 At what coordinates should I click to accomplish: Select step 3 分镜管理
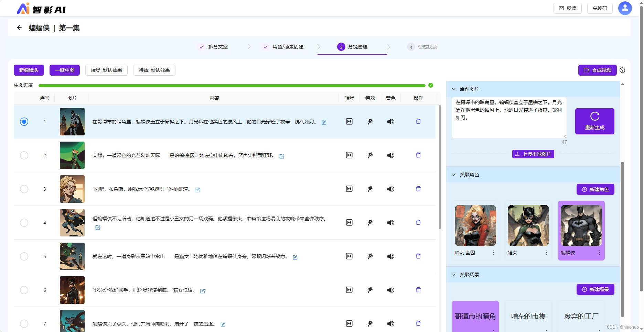click(352, 47)
